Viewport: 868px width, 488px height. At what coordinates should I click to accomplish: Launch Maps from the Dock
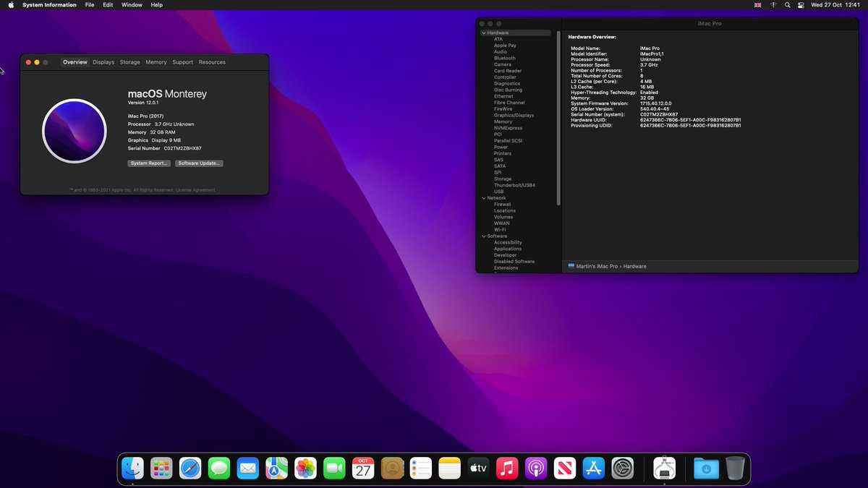point(276,468)
